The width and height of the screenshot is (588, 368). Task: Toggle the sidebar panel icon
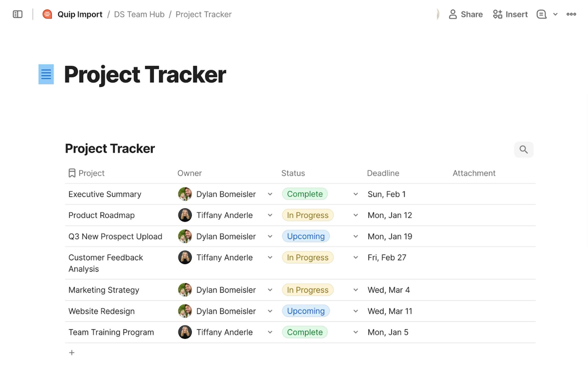click(18, 14)
